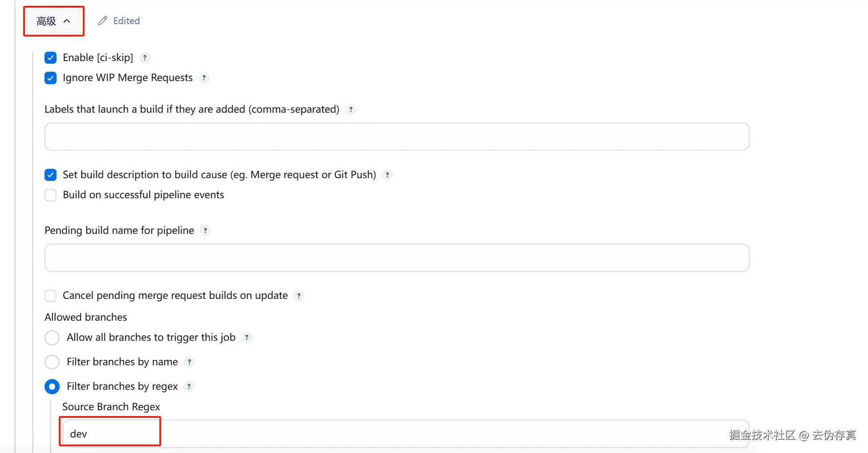
Task: Show help for Set build description option
Action: pos(387,175)
